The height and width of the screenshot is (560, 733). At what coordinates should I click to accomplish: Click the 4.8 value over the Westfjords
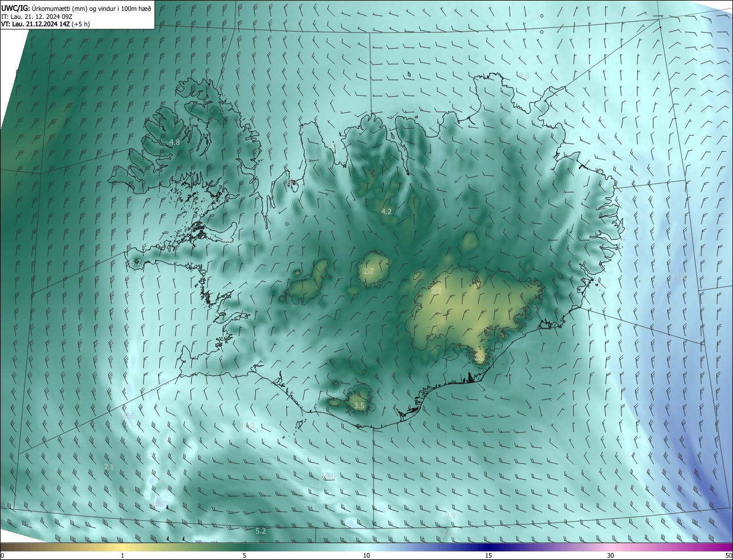175,142
